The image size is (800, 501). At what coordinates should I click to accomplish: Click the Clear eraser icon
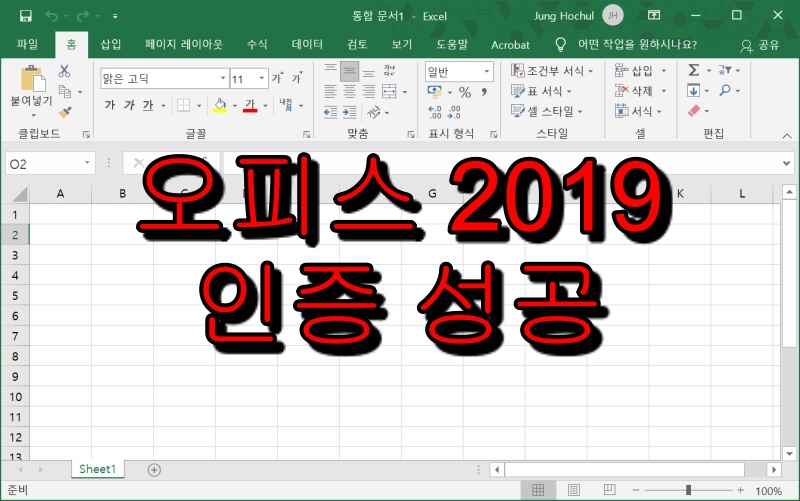[694, 111]
